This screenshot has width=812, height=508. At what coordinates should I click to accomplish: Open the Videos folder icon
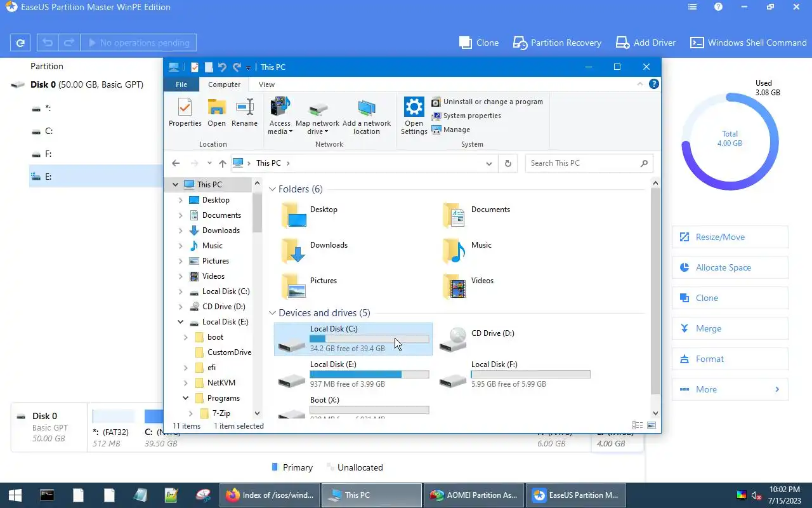(454, 287)
